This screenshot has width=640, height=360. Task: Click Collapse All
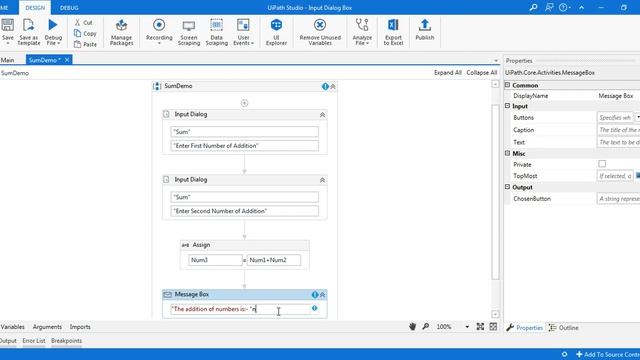482,73
